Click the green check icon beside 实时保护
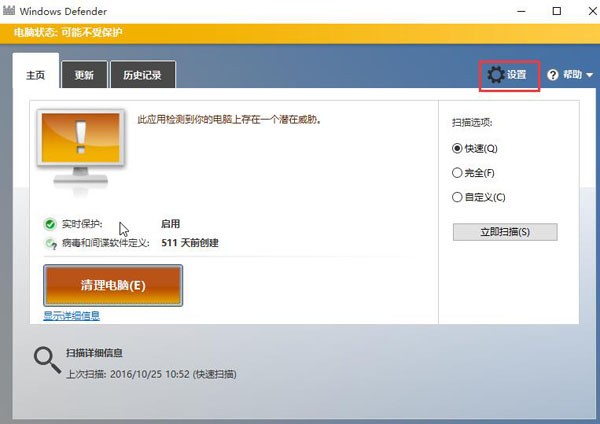The height and width of the screenshot is (424, 600). tap(50, 224)
